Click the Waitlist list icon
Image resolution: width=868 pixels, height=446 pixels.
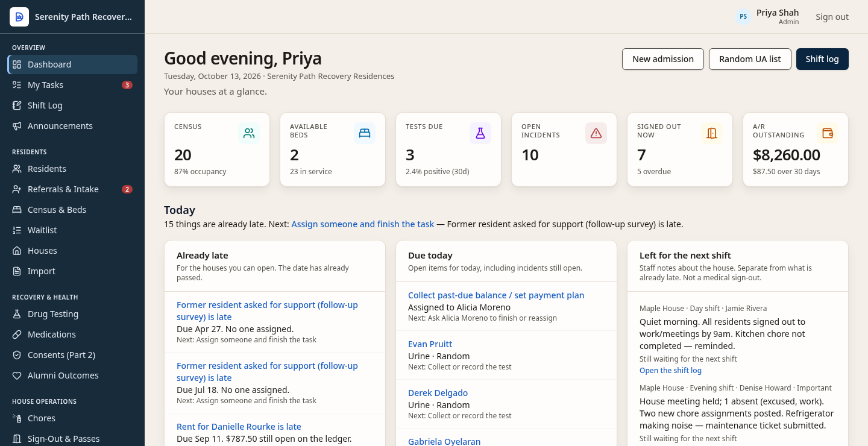pyautogui.click(x=17, y=230)
